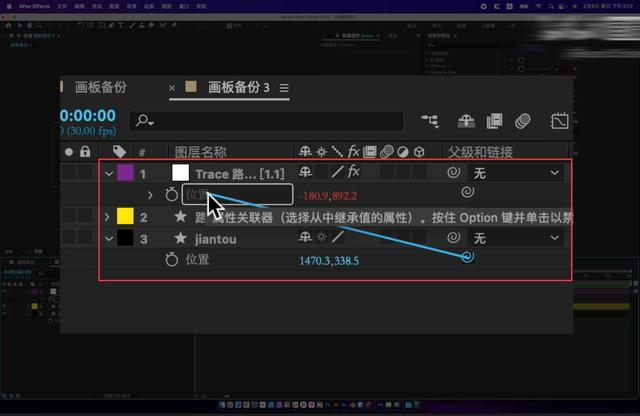Open the Graph Editor icon
The height and width of the screenshot is (416, 640).
pos(559,121)
